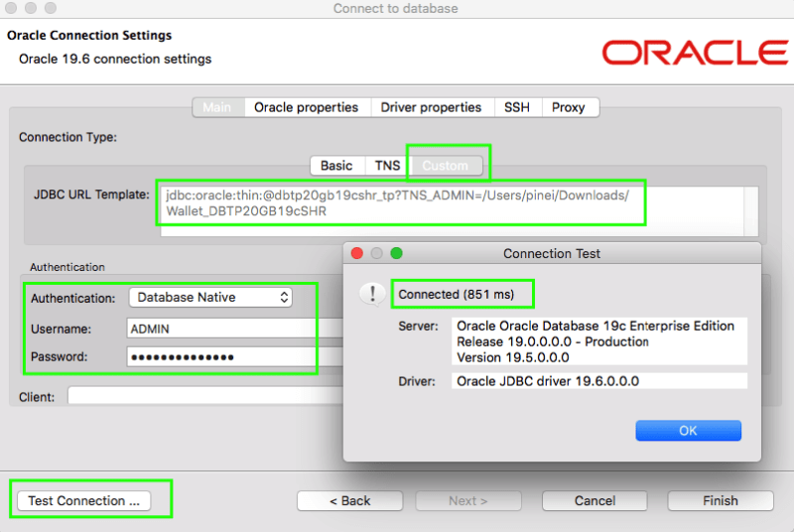The width and height of the screenshot is (794, 532).
Task: Go back with the Back button
Action: click(x=350, y=500)
